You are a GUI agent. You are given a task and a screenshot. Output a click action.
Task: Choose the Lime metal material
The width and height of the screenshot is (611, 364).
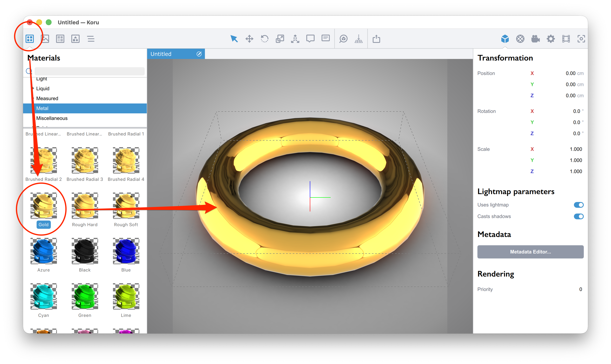click(x=126, y=296)
